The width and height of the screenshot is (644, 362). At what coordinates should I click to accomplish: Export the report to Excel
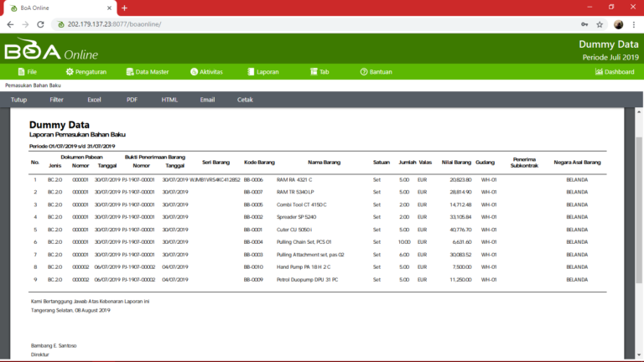click(94, 100)
